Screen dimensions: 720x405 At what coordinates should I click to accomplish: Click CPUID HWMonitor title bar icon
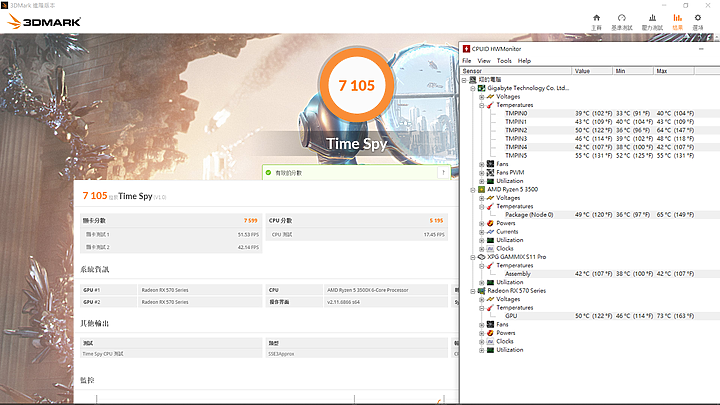point(467,49)
